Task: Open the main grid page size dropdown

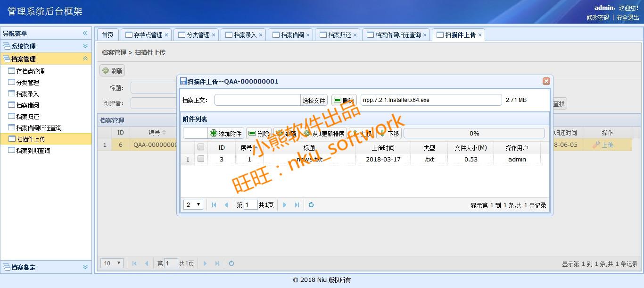Action: (113, 263)
